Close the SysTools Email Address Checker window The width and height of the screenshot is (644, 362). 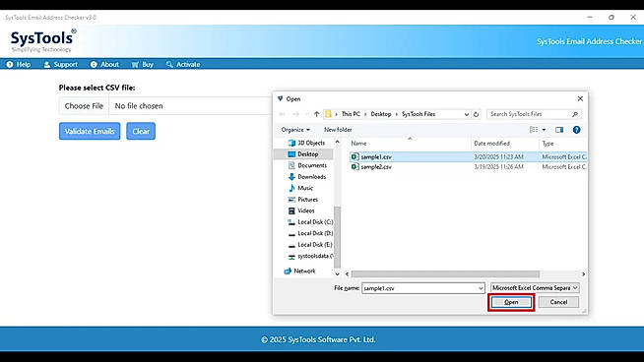tap(633, 18)
